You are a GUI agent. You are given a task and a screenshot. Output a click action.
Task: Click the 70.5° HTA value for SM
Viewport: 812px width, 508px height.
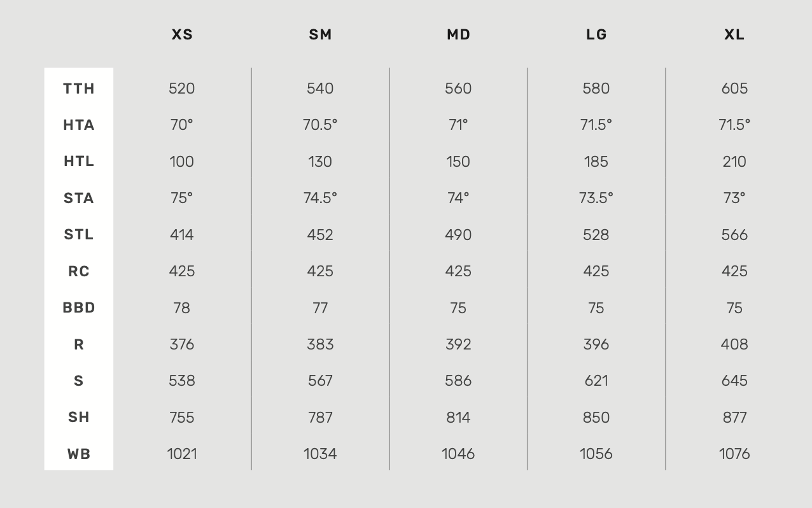(320, 125)
